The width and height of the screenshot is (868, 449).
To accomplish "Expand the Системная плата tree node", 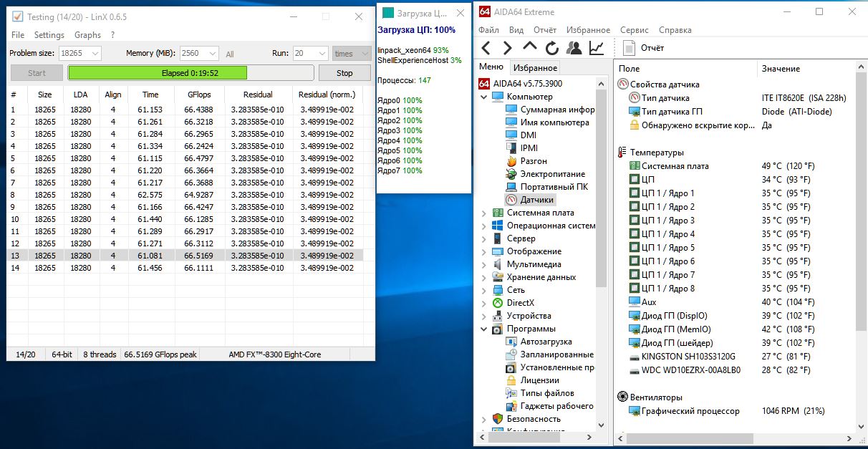I will pos(484,213).
